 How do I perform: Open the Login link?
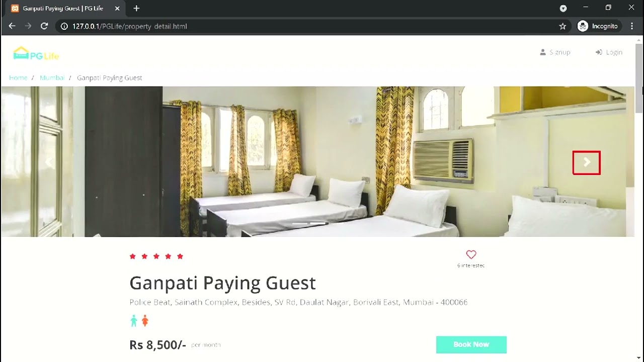[609, 52]
